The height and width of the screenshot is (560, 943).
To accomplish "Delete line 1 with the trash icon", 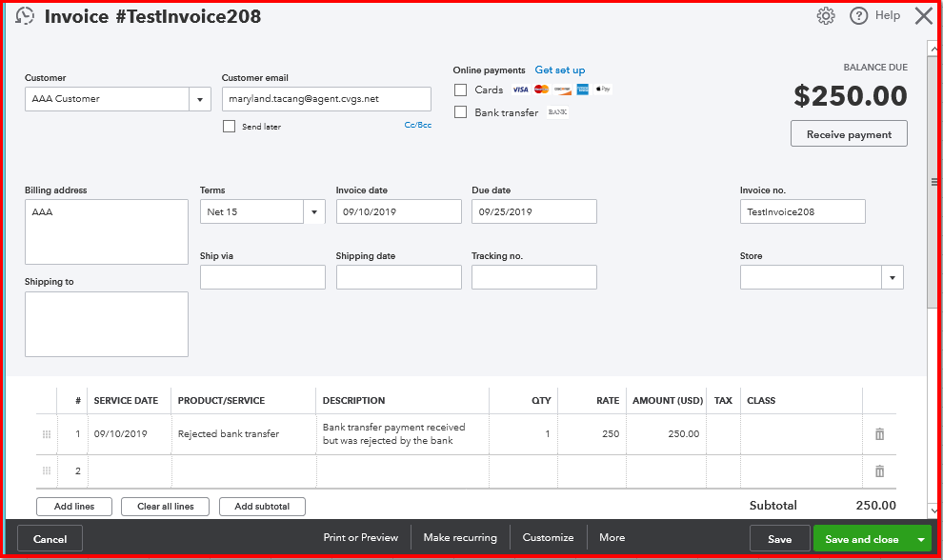I will tap(879, 433).
